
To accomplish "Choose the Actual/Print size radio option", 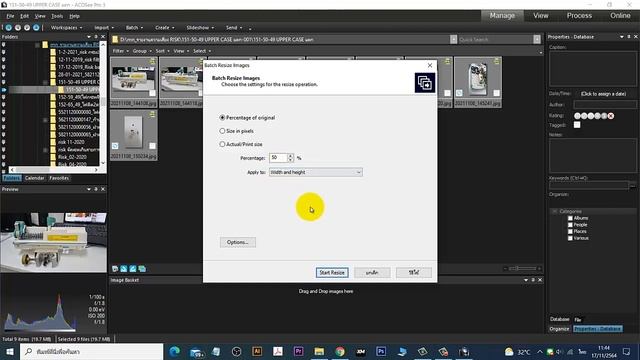I will tap(241, 144).
